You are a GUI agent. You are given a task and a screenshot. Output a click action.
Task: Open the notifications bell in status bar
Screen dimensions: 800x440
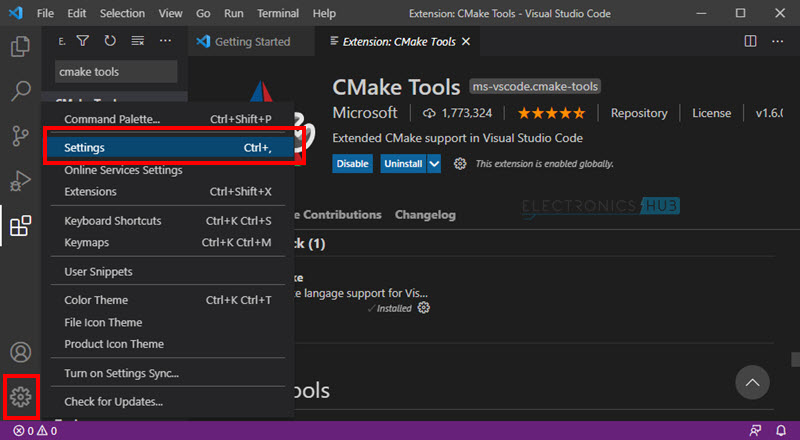(781, 431)
